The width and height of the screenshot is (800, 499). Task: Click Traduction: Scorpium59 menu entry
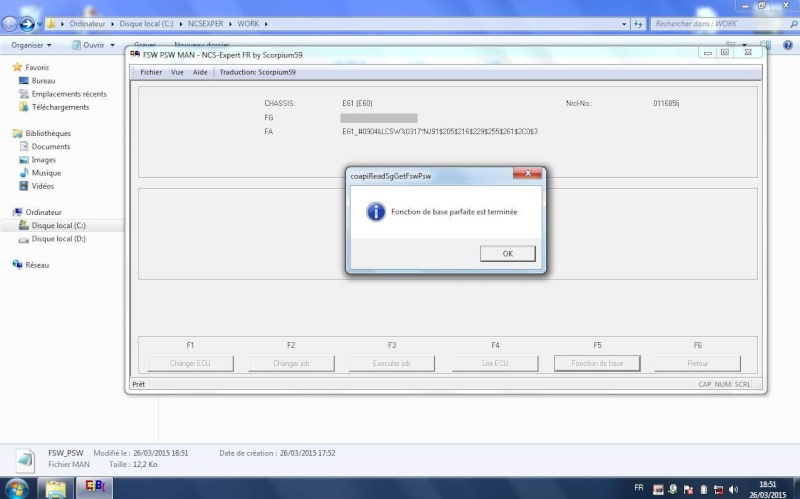click(x=258, y=72)
